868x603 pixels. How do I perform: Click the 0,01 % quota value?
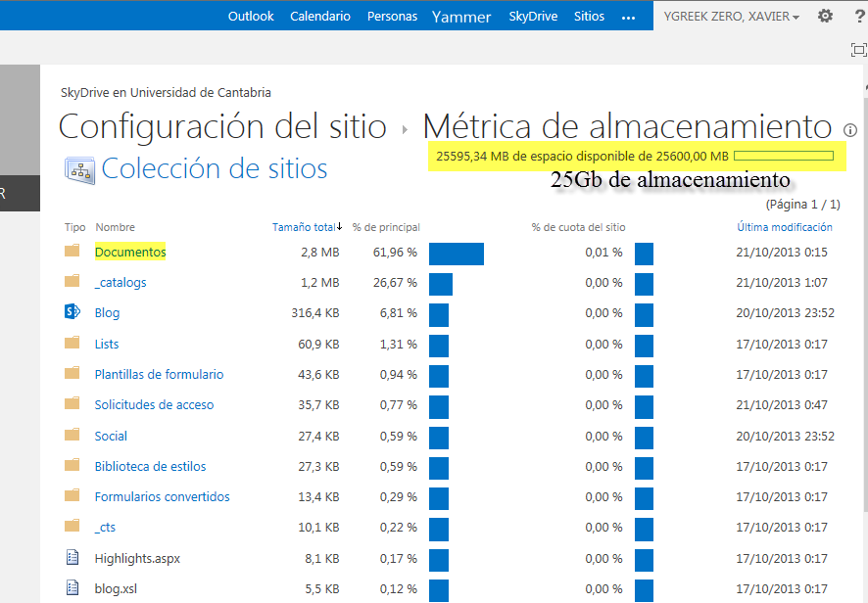click(x=603, y=252)
